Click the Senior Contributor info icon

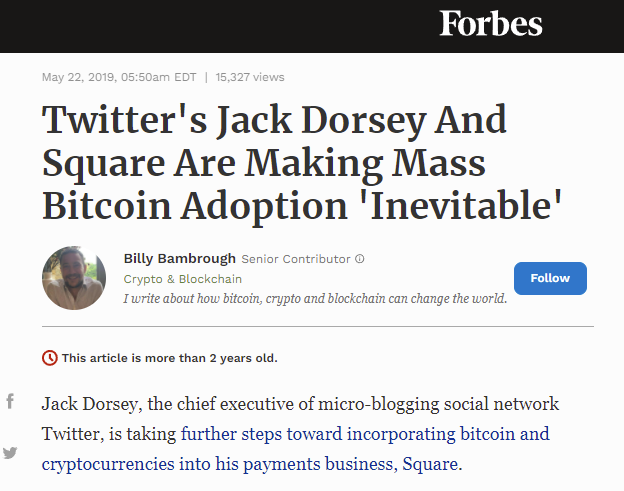click(360, 259)
